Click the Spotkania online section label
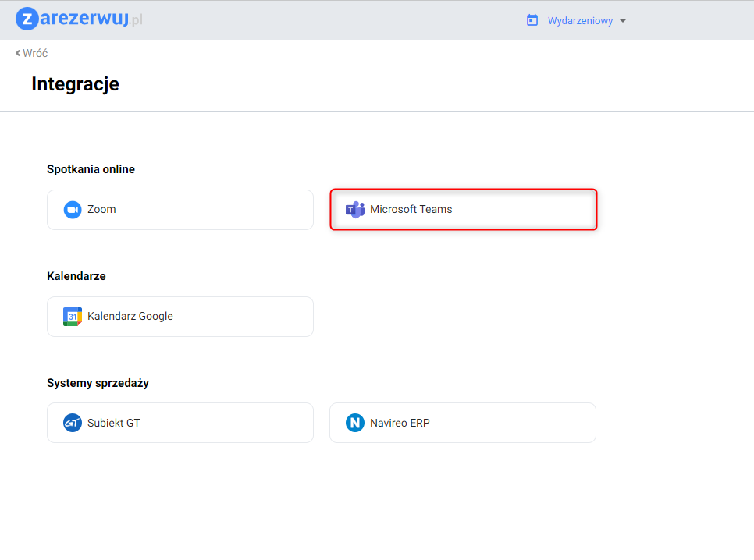 point(91,169)
